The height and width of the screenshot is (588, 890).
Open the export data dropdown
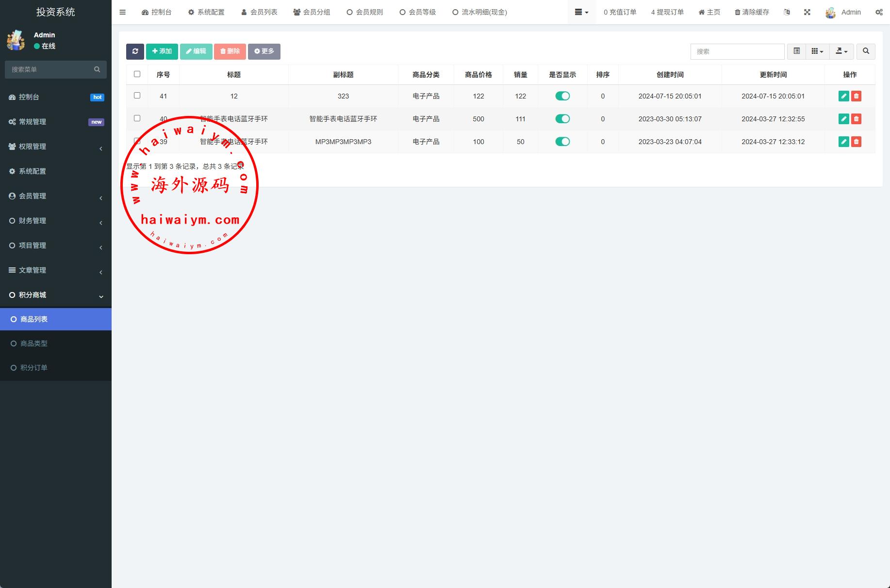[x=841, y=51]
